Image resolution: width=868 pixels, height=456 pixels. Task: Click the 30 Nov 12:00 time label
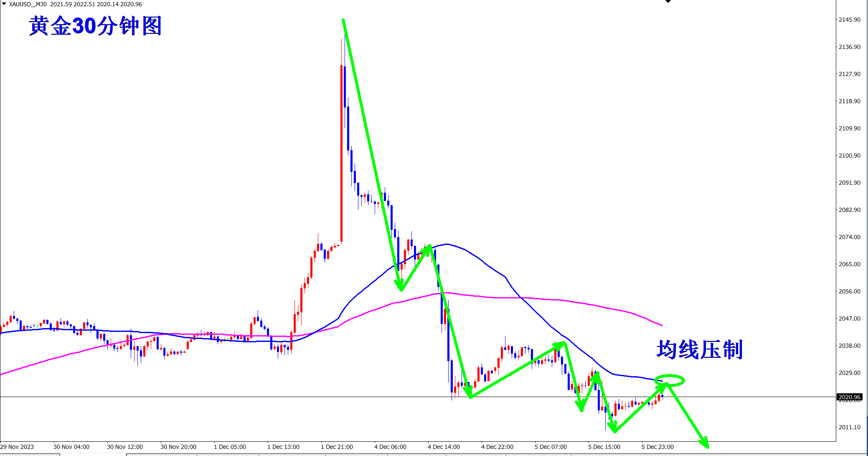124,447
